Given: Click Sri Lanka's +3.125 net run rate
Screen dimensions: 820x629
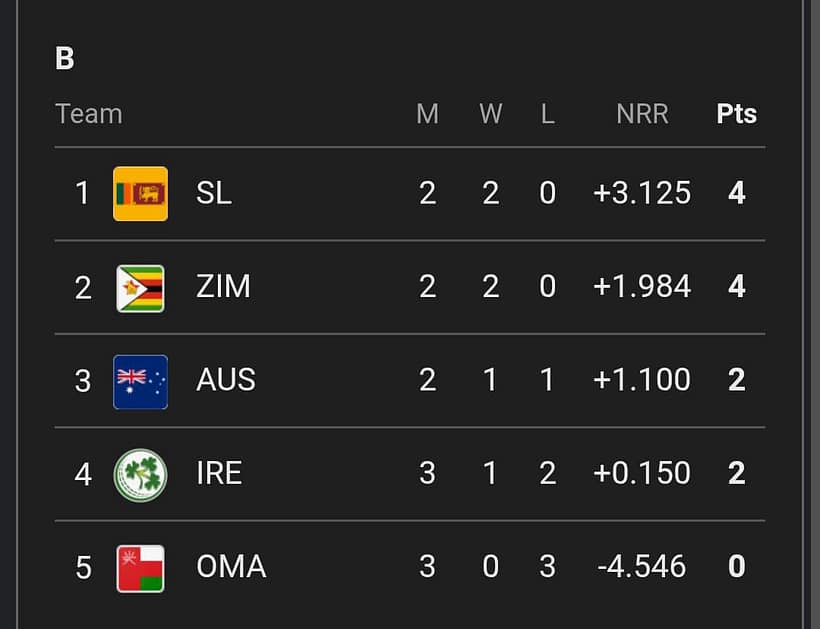Looking at the screenshot, I should coord(642,193).
